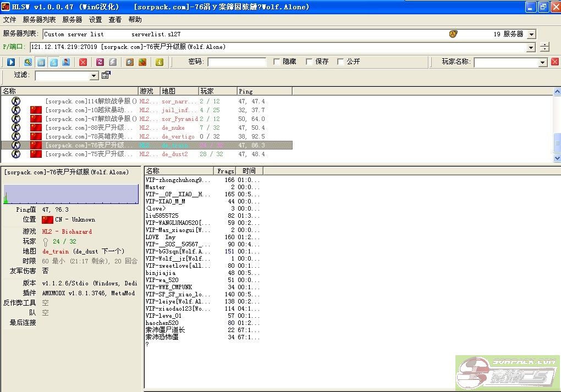Image resolution: width=561 pixels, height=392 pixels.
Task: Click the Half-Life lambda icon in server list bar
Action: pyautogui.click(x=453, y=34)
